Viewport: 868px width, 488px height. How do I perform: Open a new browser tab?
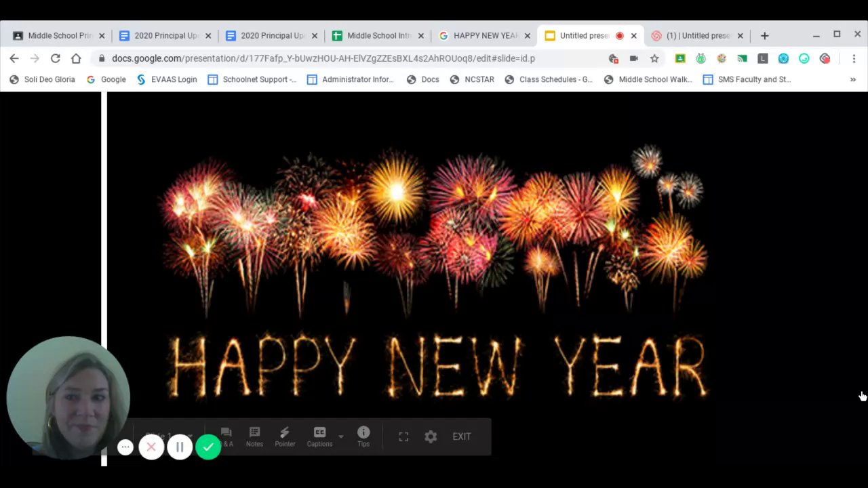pyautogui.click(x=765, y=36)
